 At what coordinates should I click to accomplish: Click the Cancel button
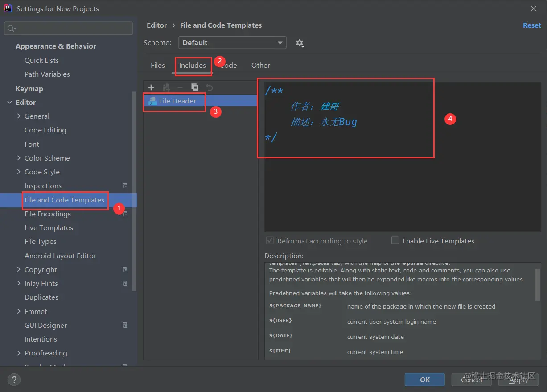[472, 380]
